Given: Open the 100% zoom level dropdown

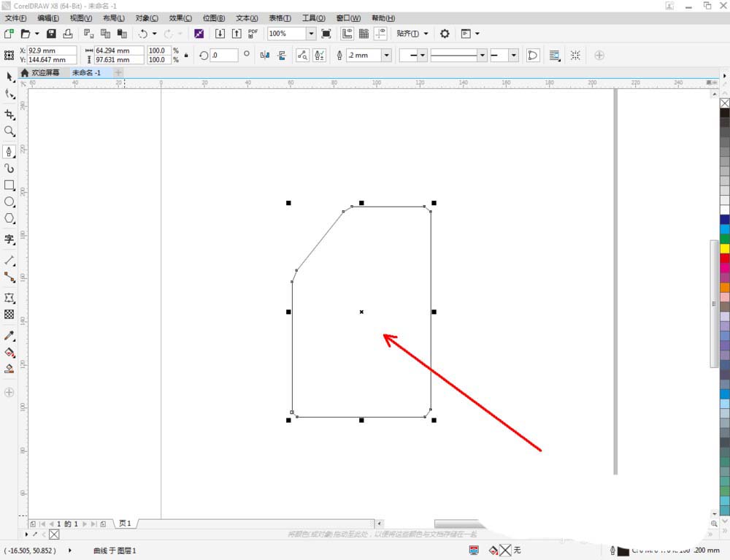Looking at the screenshot, I should pyautogui.click(x=311, y=34).
